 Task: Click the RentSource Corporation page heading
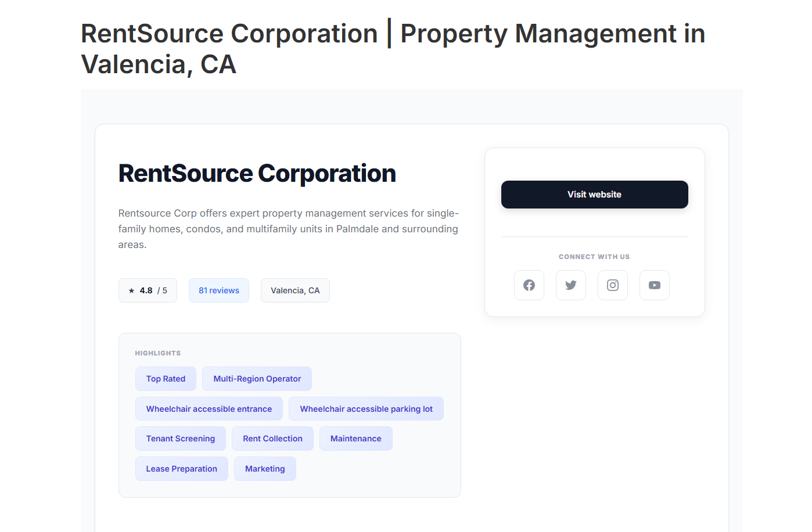point(257,173)
